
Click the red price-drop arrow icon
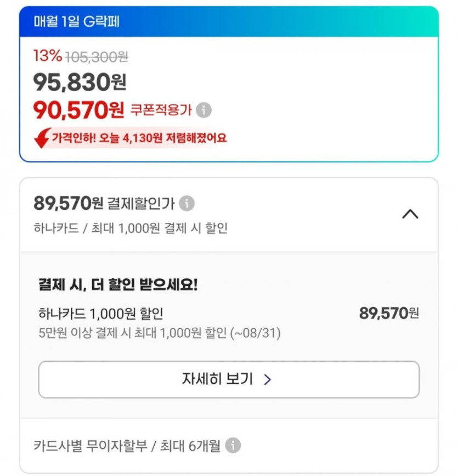click(42, 138)
